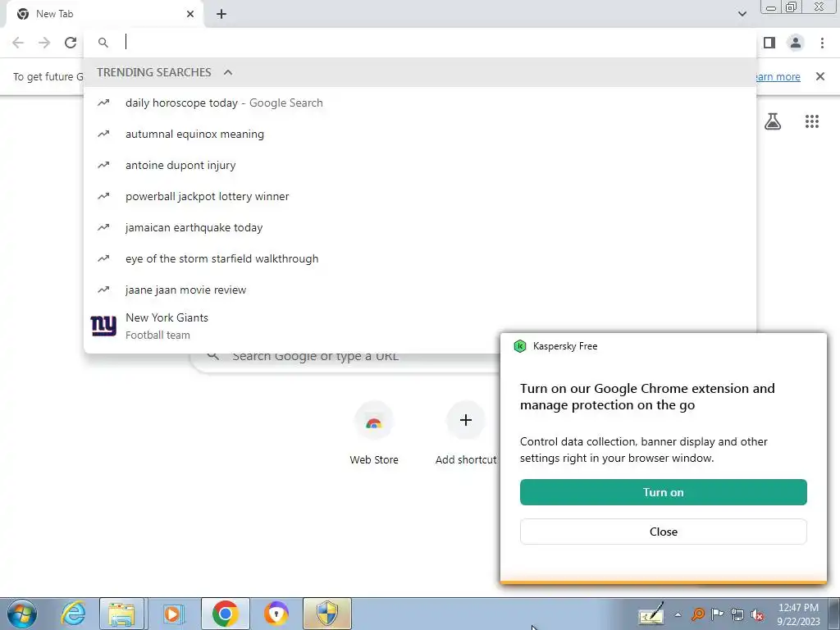Viewport: 840px width, 630px height.
Task: Open Windows Media Player in taskbar
Action: point(172,614)
